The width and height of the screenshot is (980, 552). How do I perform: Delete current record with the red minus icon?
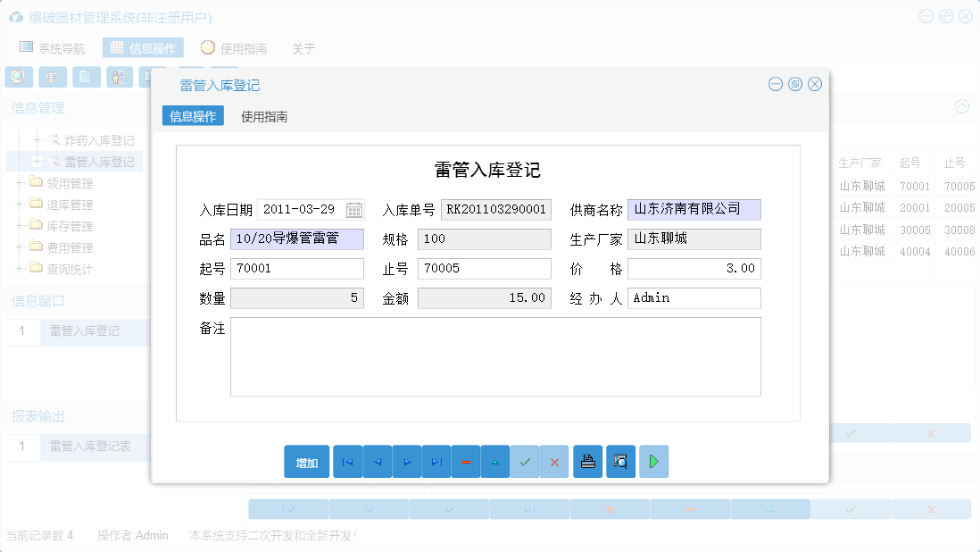click(465, 462)
